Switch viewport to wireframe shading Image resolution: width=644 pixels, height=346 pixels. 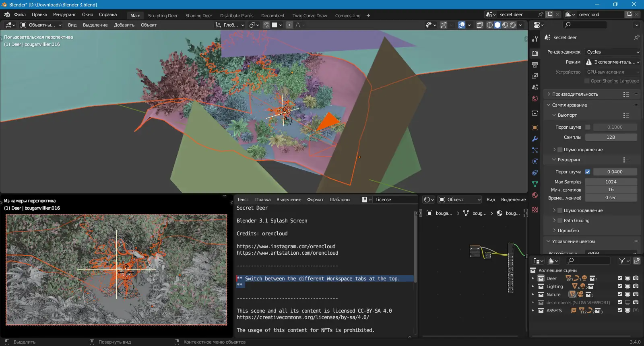[x=490, y=25]
